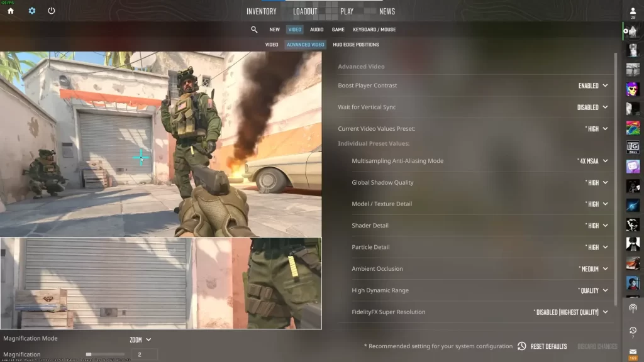The height and width of the screenshot is (362, 644).
Task: Open the Multisampling Anti-Aliasing Mode dropdown
Action: (592, 161)
